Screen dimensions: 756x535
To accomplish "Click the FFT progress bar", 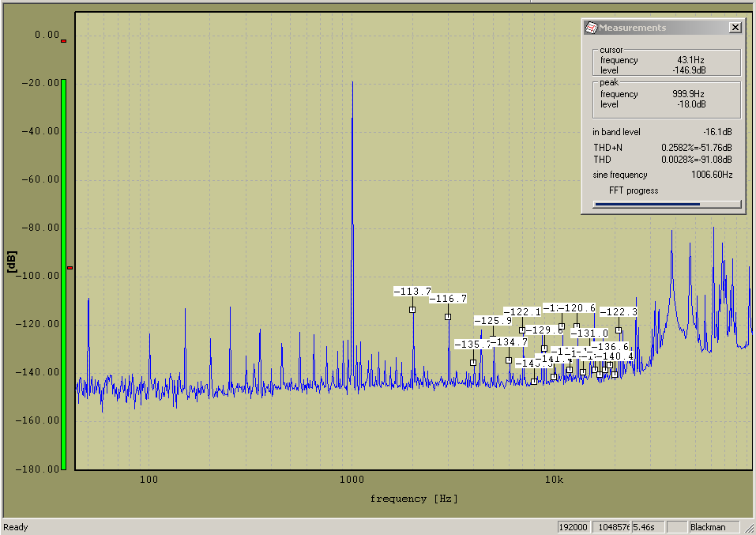I will (667, 204).
